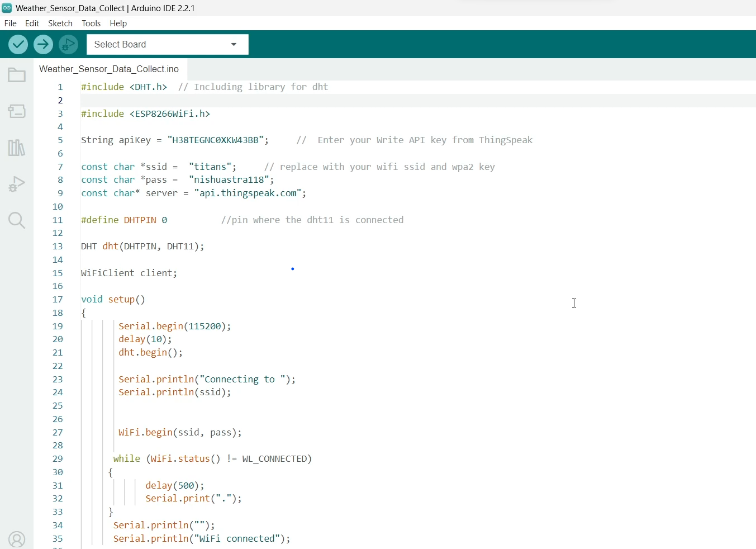Image resolution: width=756 pixels, height=549 pixels.
Task: Open the Tools menu
Action: [x=91, y=23]
